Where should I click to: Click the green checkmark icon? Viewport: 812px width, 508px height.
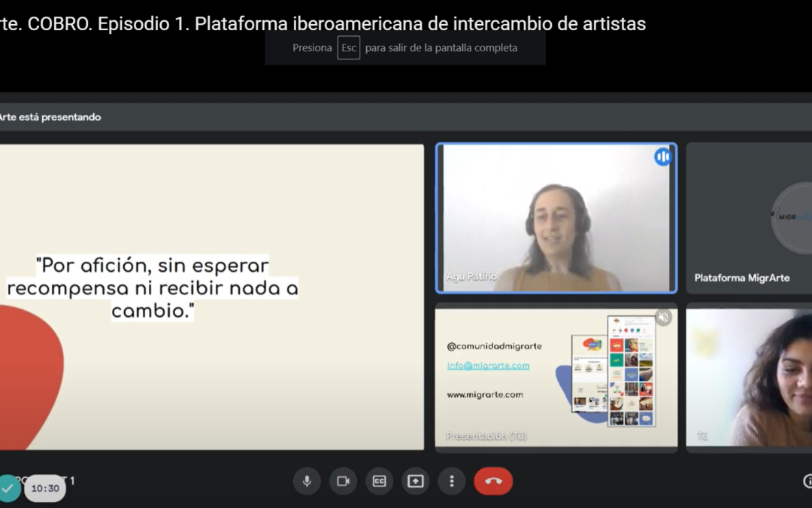[8, 488]
